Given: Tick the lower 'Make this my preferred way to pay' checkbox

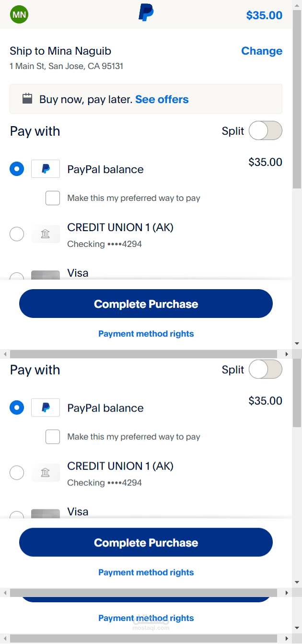Looking at the screenshot, I should (53, 437).
